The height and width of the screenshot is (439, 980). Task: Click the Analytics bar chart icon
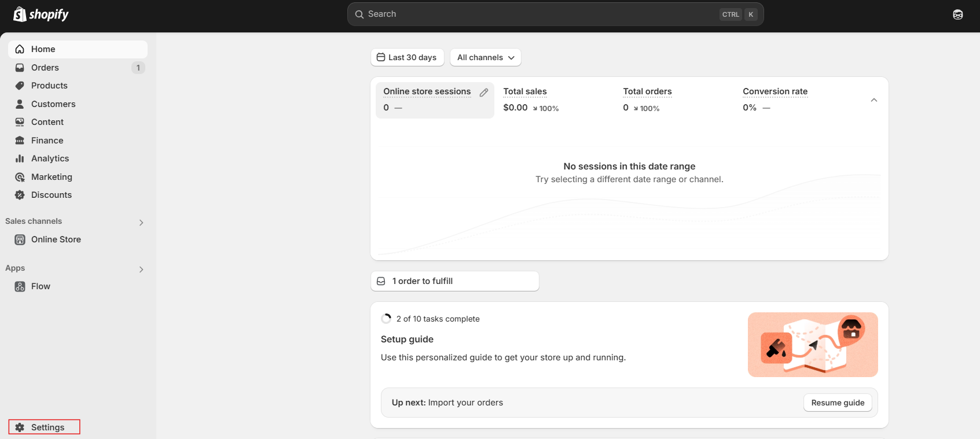pos(20,158)
